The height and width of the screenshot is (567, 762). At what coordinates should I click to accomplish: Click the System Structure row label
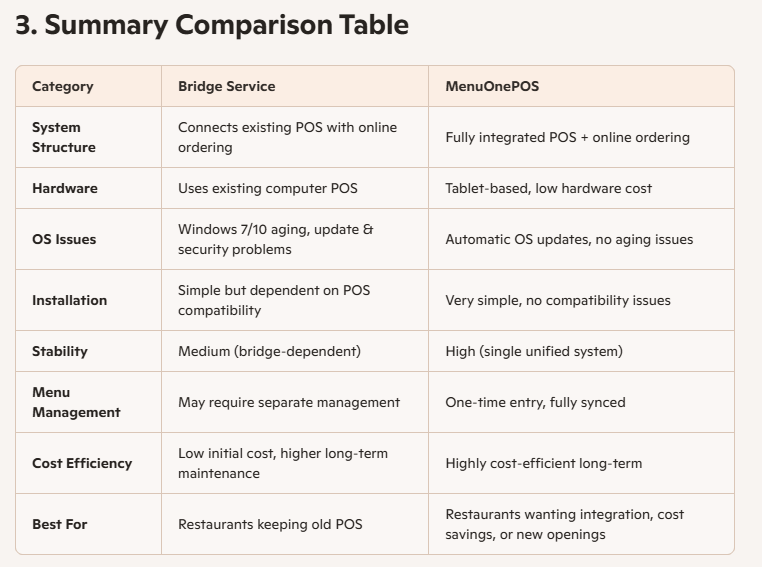click(64, 137)
